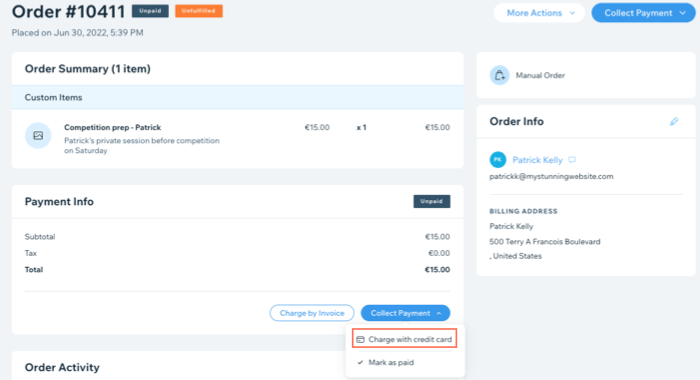Click item description about private session
This screenshot has height=380, width=700.
(142, 146)
